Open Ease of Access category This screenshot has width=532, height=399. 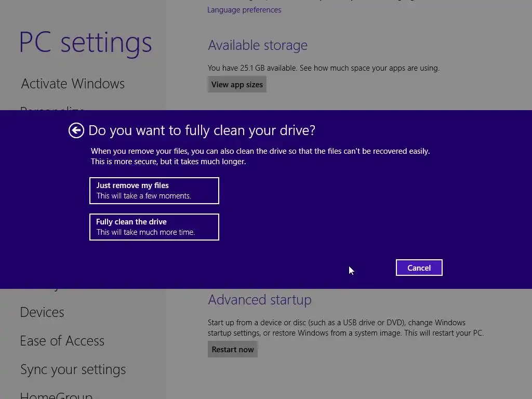coord(62,341)
